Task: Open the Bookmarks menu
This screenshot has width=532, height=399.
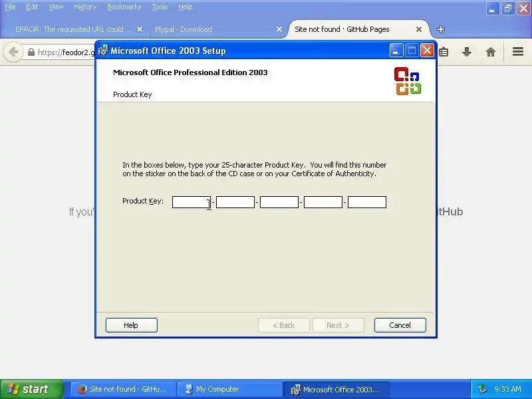Action: [x=124, y=7]
